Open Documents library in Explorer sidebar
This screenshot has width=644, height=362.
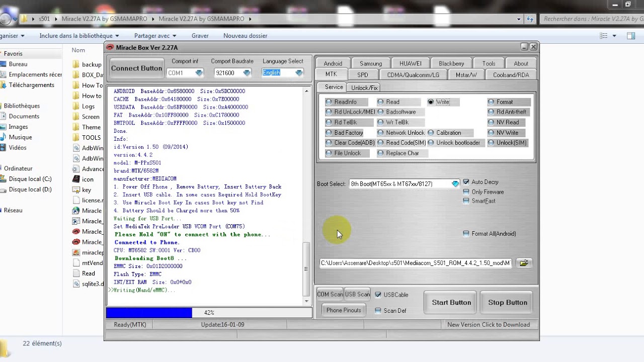point(24,116)
